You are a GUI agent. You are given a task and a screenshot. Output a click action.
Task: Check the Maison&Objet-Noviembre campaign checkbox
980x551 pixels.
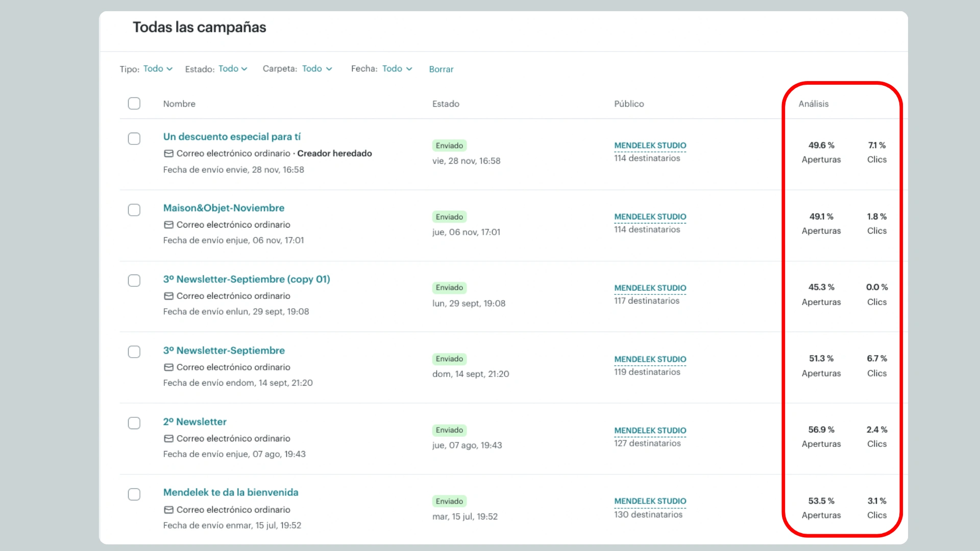(134, 210)
